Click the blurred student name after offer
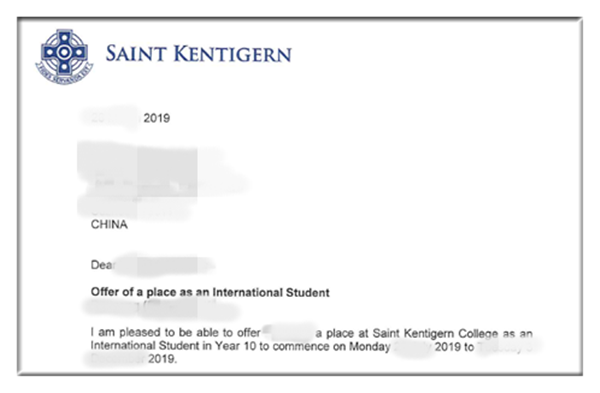The height and width of the screenshot is (393, 600). tap(289, 332)
